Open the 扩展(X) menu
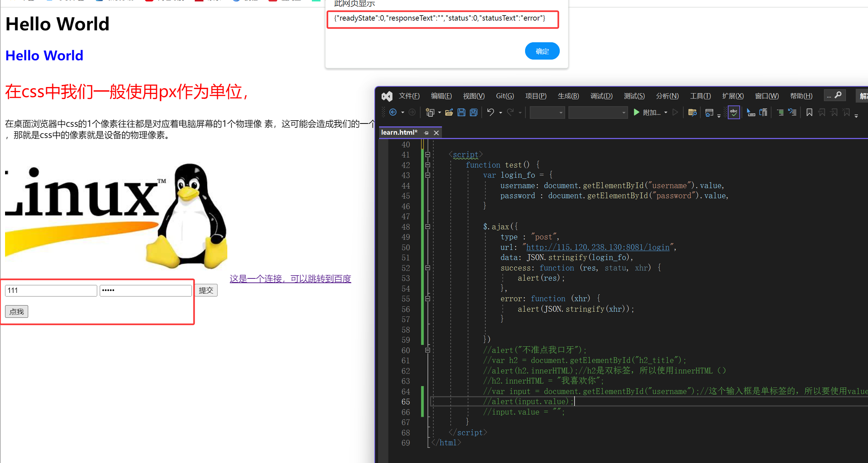Screen dimensions: 868x463 [x=733, y=96]
